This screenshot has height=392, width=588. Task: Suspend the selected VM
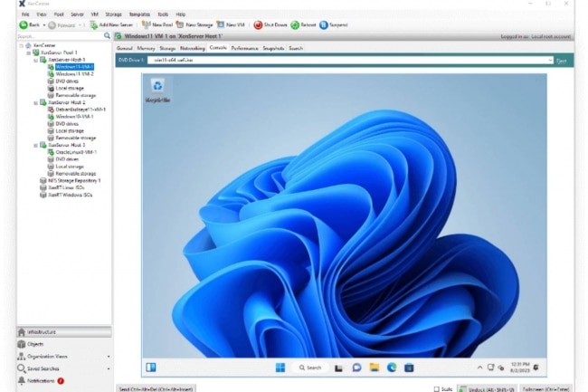point(334,24)
